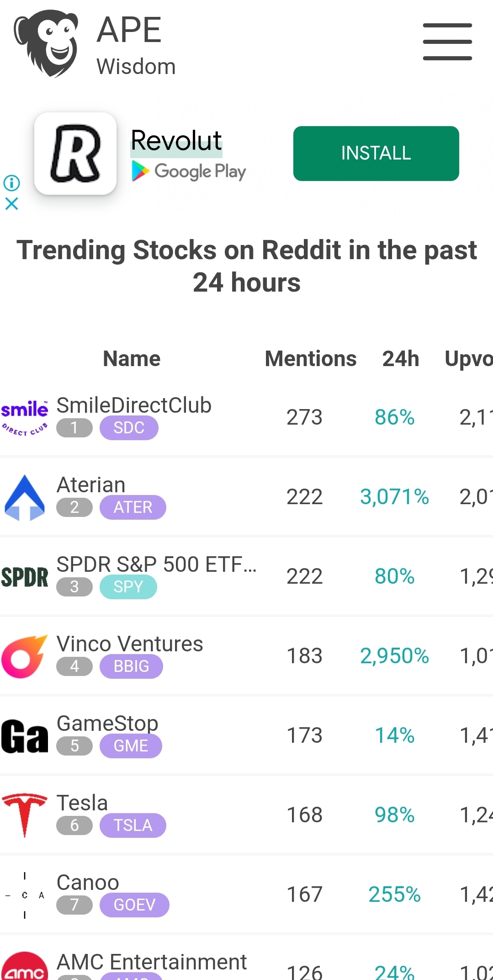Open the ad info icon
The width and height of the screenshot is (493, 980).
11,183
